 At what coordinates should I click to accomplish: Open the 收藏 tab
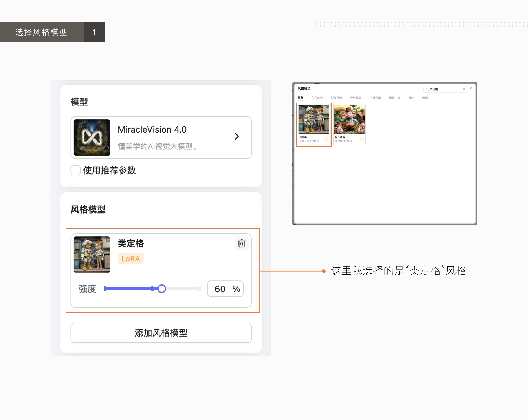tap(425, 98)
